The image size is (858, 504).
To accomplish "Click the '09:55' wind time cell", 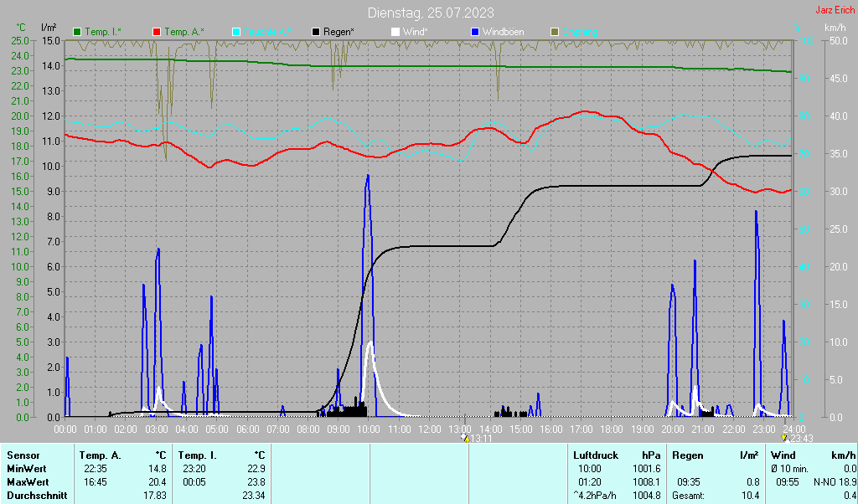I will point(788,483).
